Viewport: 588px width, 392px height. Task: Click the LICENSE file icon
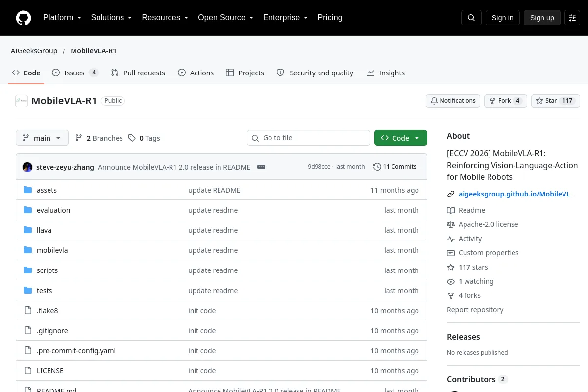(28, 371)
